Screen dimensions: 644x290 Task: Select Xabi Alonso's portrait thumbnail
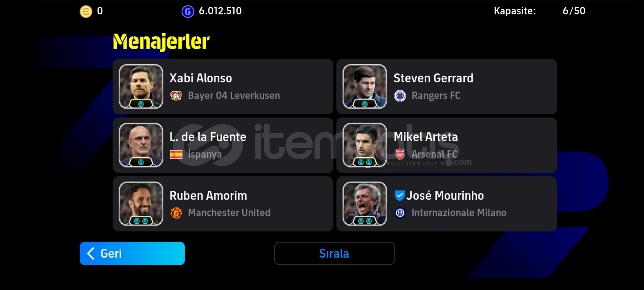click(141, 86)
